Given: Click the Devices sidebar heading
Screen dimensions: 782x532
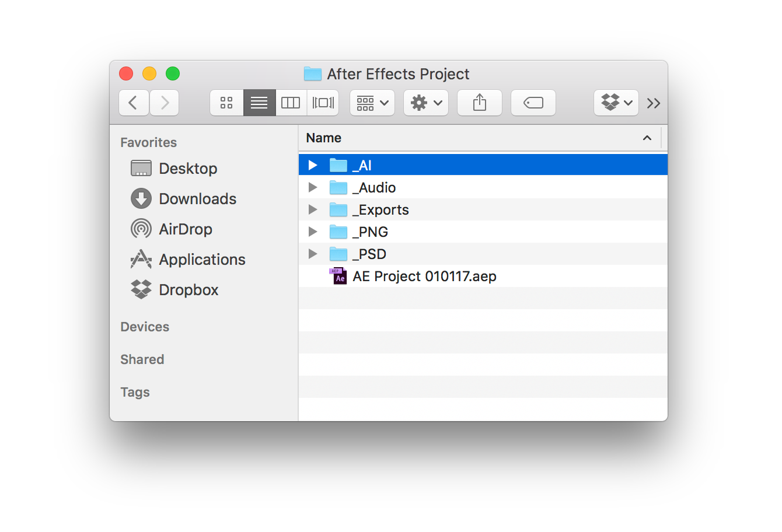Looking at the screenshot, I should (x=145, y=327).
